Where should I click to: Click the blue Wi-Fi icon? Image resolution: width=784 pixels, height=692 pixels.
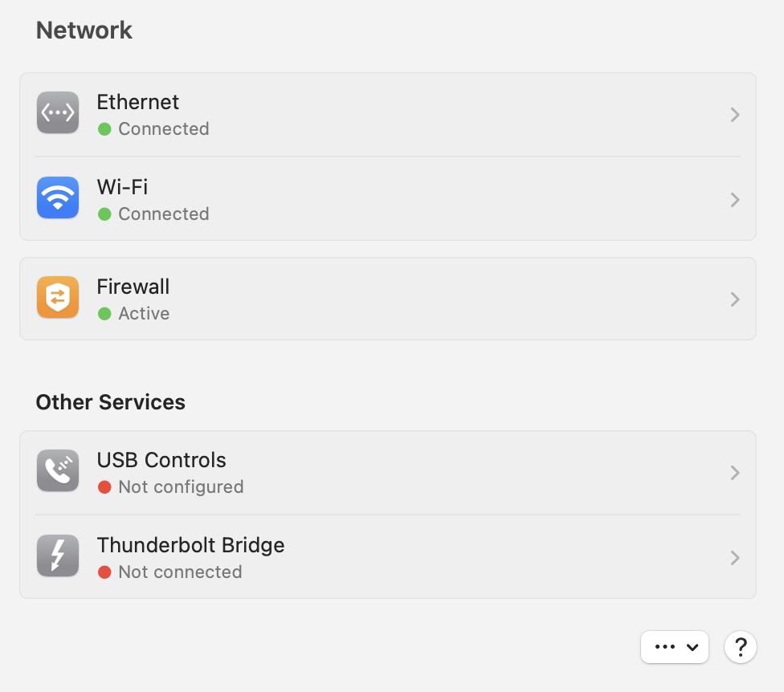[58, 198]
